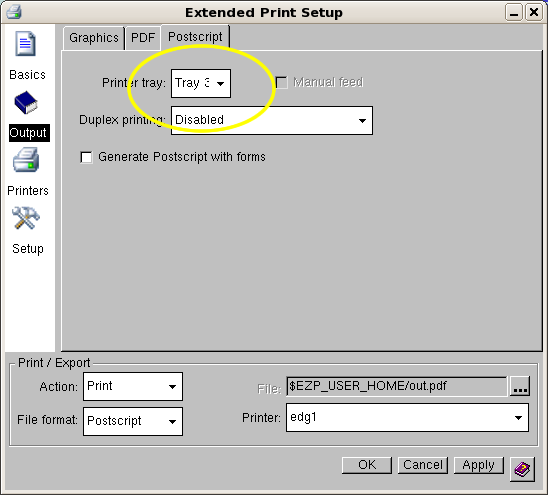Browse for file with ellipsis button
This screenshot has height=495, width=548.
click(x=520, y=386)
